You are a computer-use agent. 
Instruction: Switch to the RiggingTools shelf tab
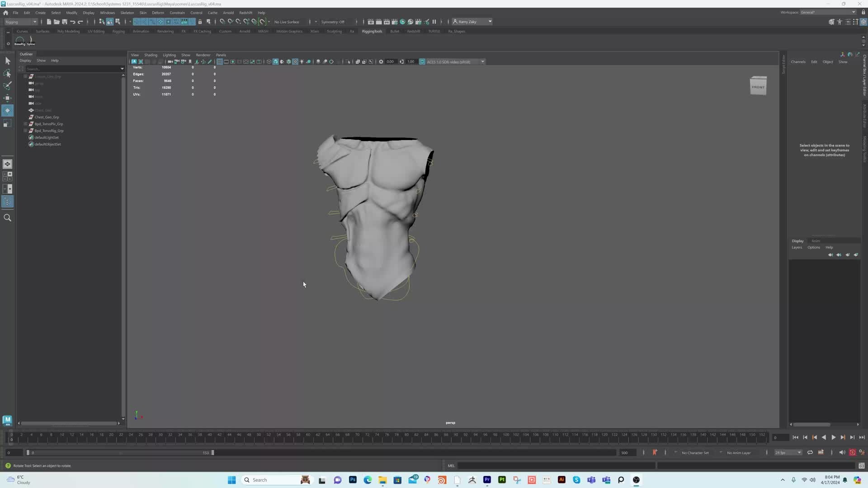click(x=372, y=31)
